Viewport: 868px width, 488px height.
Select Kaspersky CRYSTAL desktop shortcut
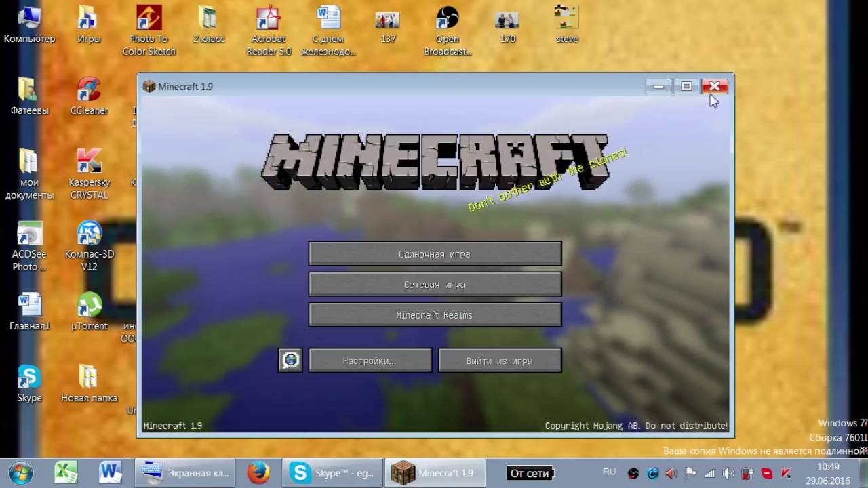[89, 175]
